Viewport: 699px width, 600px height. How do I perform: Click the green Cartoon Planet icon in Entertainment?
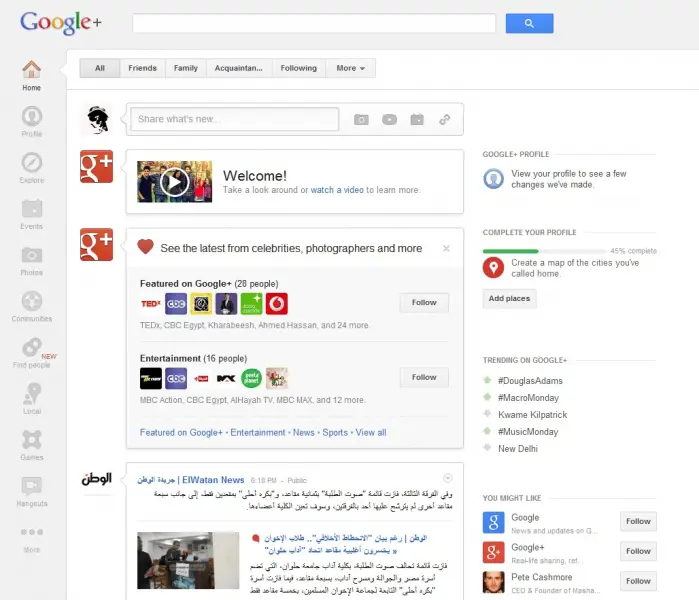pyautogui.click(x=251, y=378)
